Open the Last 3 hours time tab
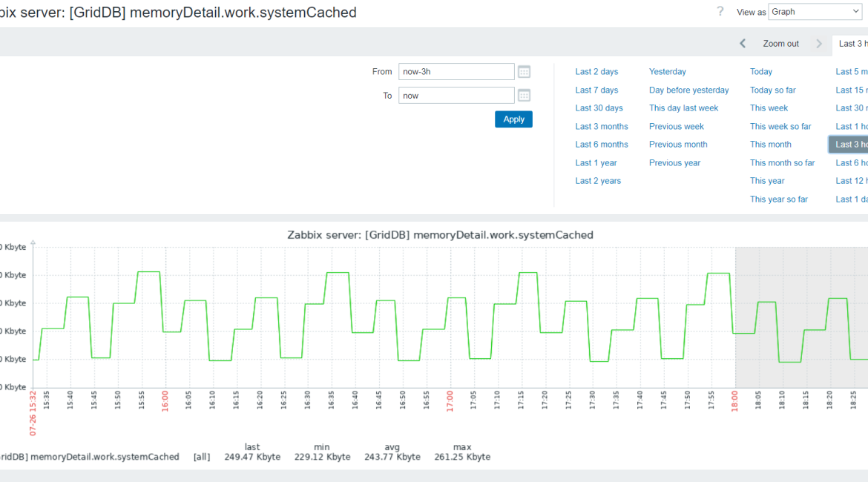The height and width of the screenshot is (482, 868). pyautogui.click(x=852, y=44)
